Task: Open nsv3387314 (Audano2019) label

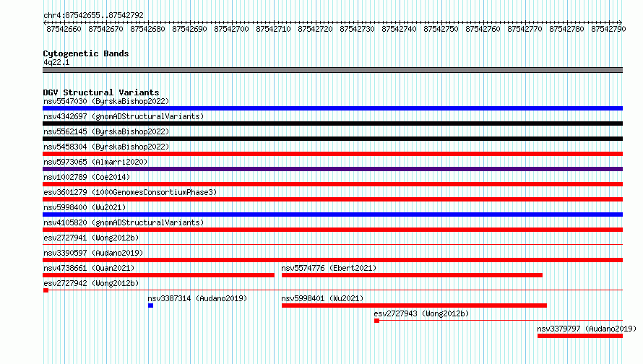Action: 198,298
